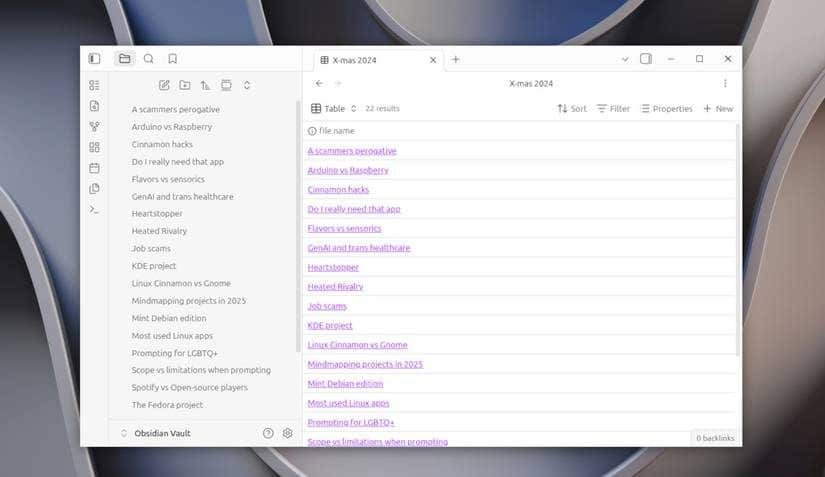Image resolution: width=825 pixels, height=477 pixels.
Task: Close the X-mas 2024 tab
Action: coord(433,60)
